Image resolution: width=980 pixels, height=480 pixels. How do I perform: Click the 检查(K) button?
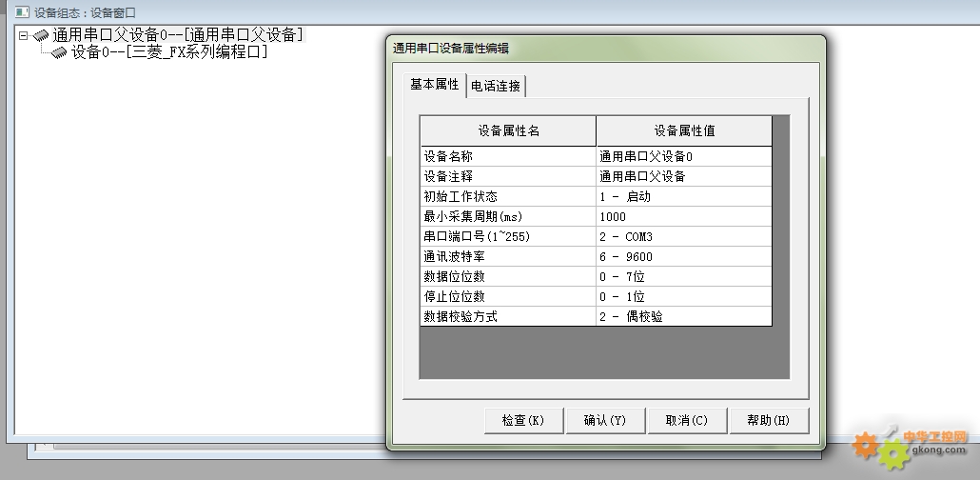523,421
